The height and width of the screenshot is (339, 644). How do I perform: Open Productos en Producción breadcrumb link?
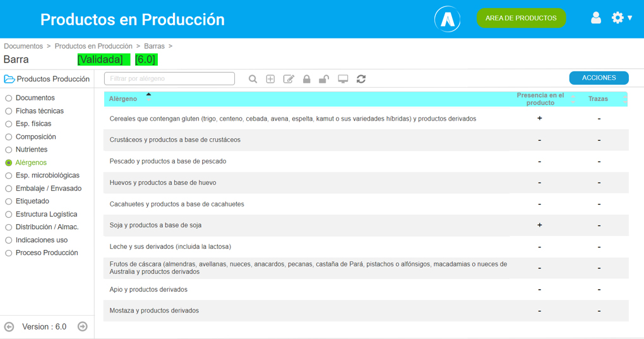click(93, 46)
